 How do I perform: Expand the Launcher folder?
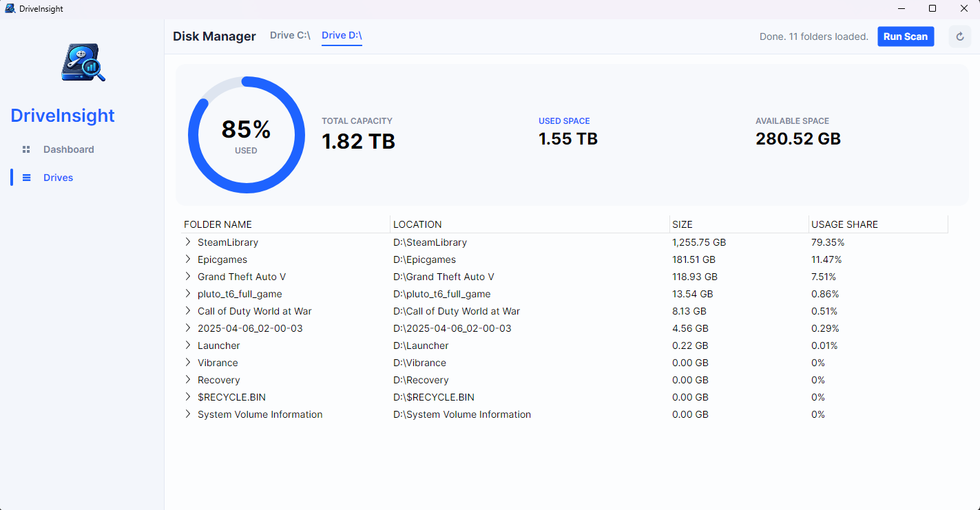(187, 346)
